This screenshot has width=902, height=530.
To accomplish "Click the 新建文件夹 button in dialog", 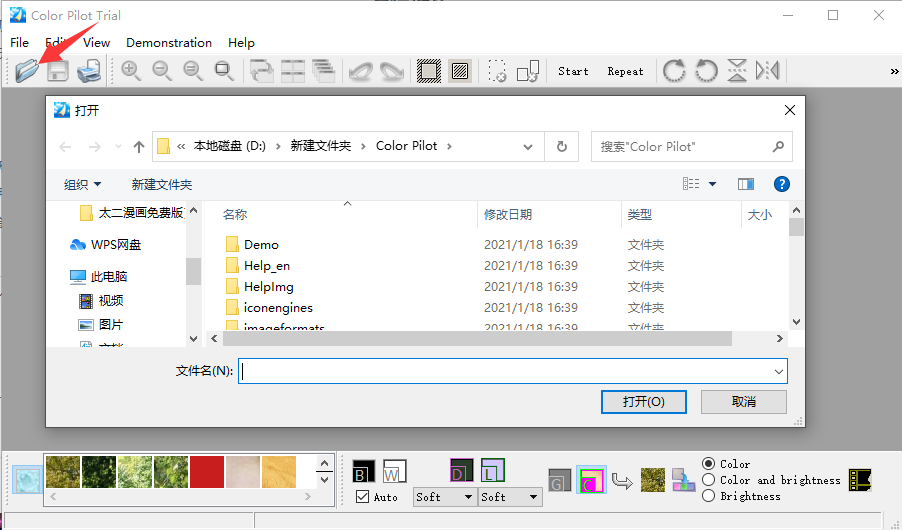I will tap(162, 185).
